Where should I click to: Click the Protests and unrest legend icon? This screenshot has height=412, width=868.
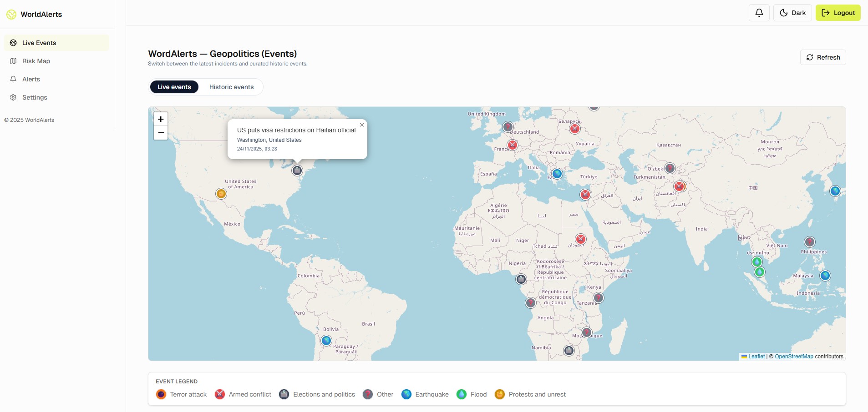tap(500, 394)
